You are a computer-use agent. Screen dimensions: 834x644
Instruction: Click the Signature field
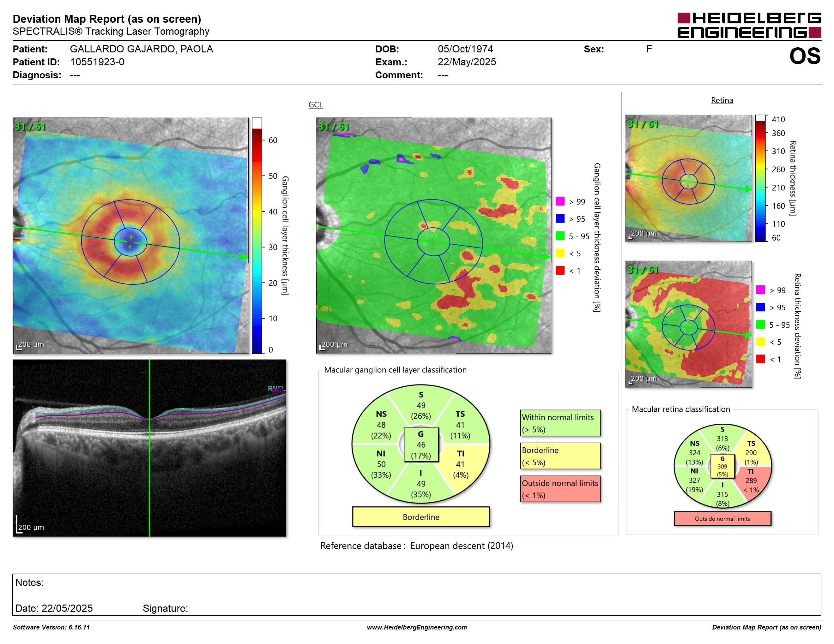(x=165, y=608)
